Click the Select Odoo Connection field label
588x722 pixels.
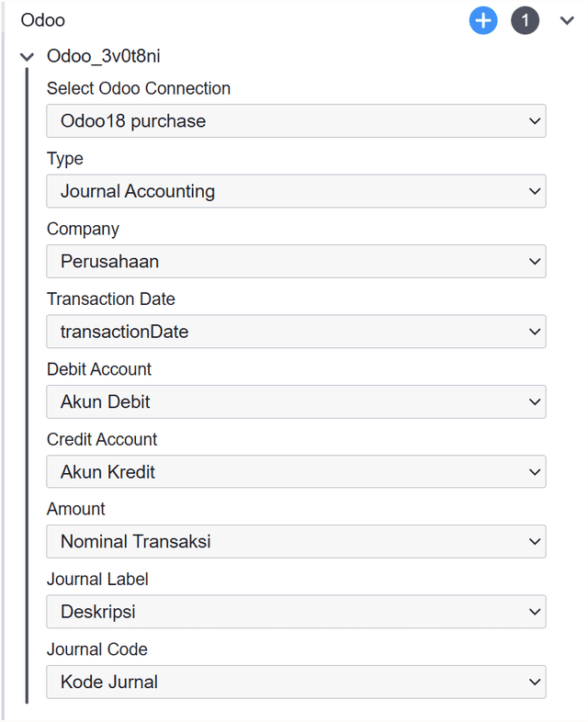(x=139, y=88)
